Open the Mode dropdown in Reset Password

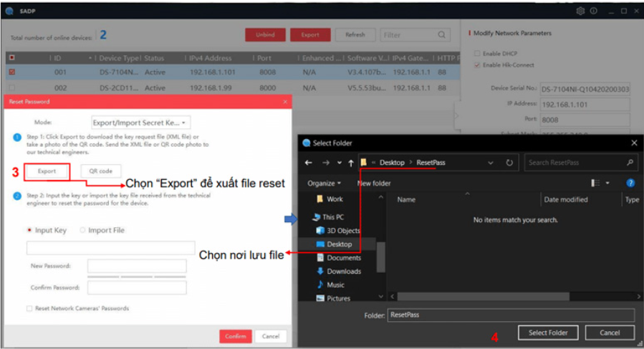141,123
